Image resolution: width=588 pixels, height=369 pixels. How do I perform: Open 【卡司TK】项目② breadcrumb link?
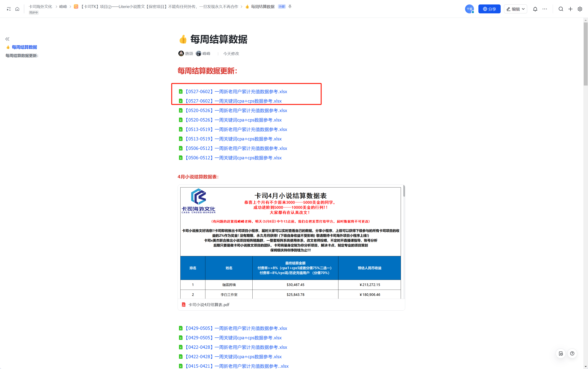point(159,7)
